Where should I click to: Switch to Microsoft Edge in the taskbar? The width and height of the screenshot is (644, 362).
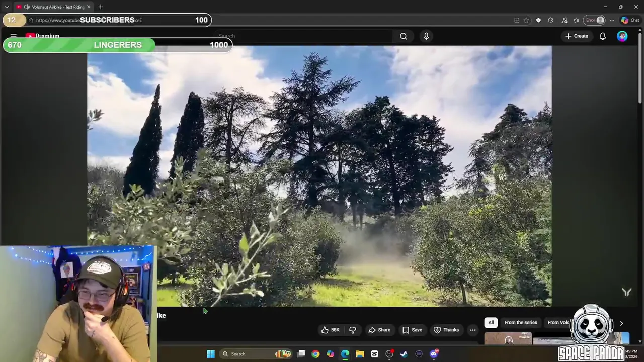[345, 354]
